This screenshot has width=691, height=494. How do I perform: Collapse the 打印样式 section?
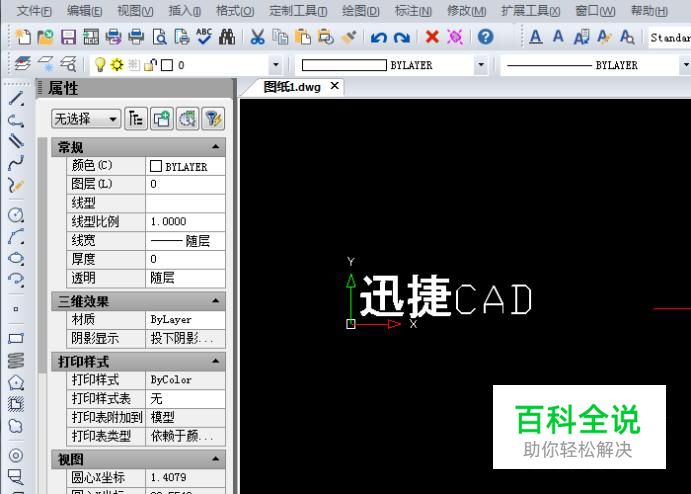pos(215,361)
